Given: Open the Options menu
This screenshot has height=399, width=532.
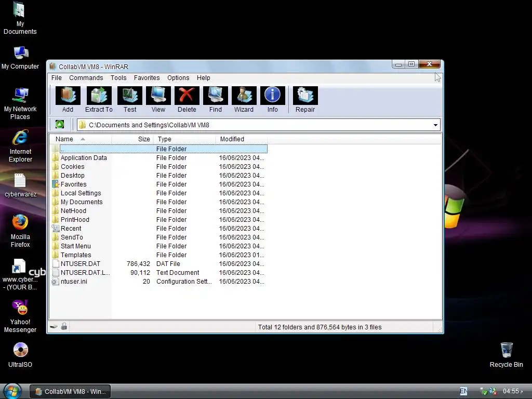Looking at the screenshot, I should pyautogui.click(x=178, y=78).
